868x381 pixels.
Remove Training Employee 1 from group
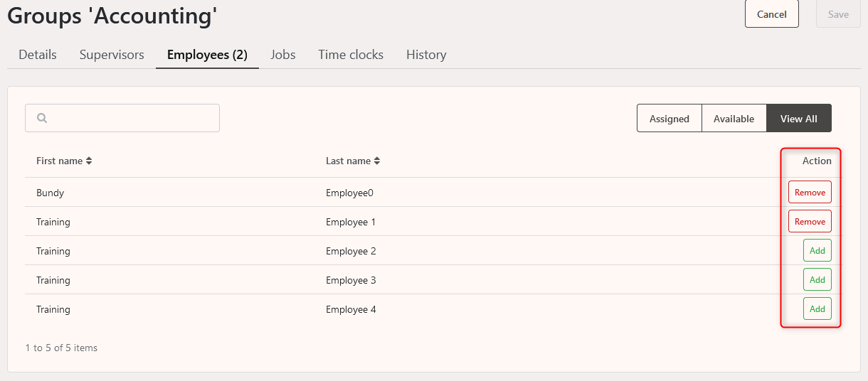pos(810,222)
